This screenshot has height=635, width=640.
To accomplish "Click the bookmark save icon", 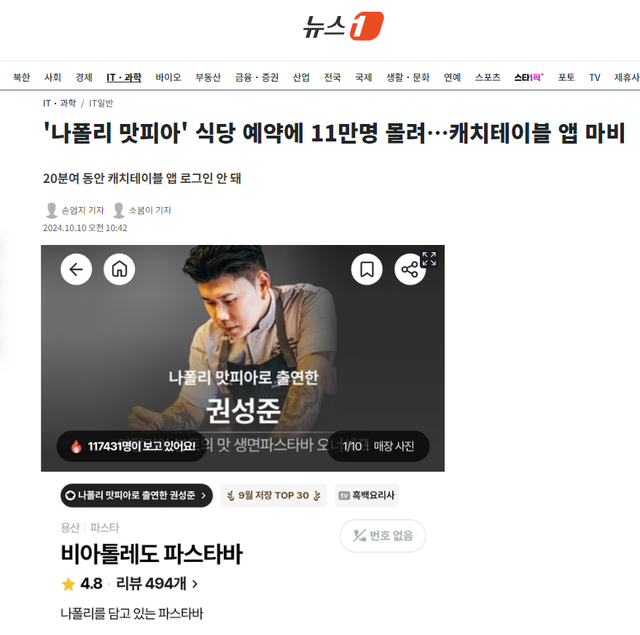I will click(x=367, y=269).
